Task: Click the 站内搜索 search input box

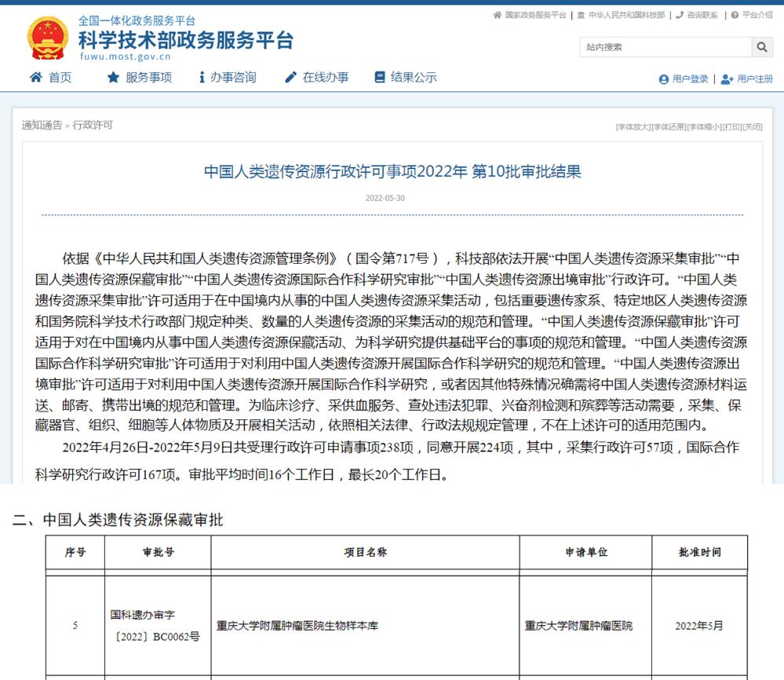Action: 667,47
